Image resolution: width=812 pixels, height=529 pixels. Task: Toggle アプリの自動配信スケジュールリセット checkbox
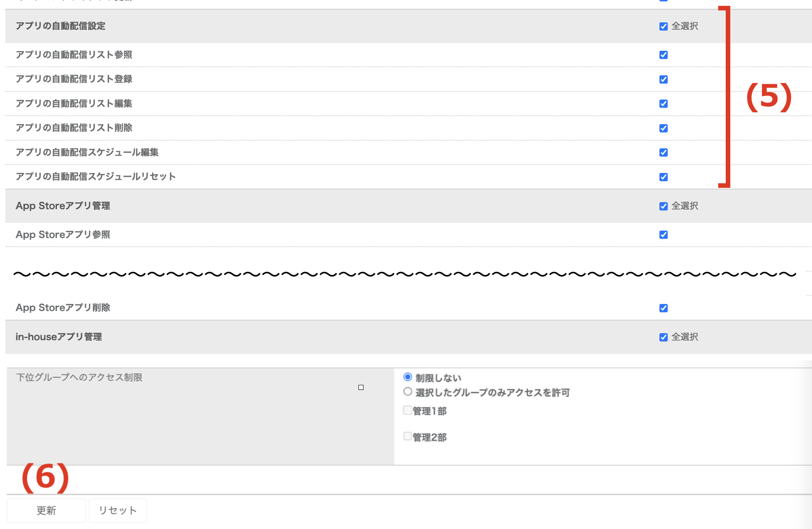tap(664, 177)
